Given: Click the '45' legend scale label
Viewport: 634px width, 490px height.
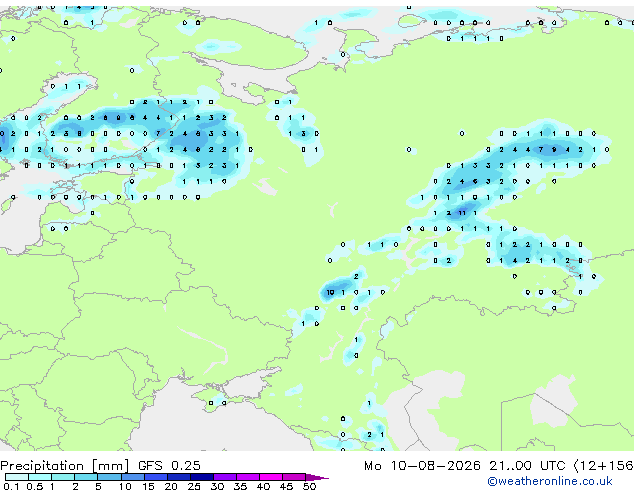Looking at the screenshot, I should point(286,486).
